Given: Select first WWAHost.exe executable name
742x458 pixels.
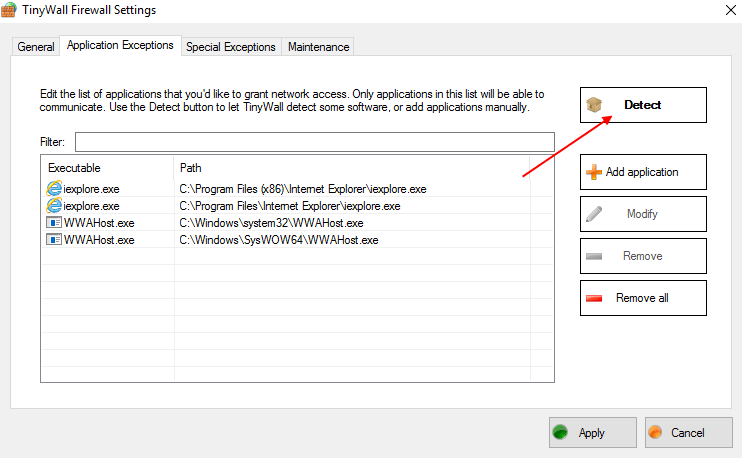Looking at the screenshot, I should point(99,223).
